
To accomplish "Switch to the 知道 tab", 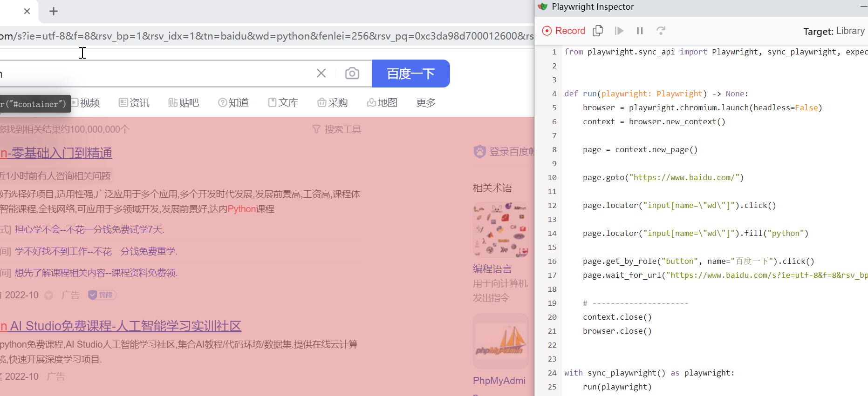I will click(233, 102).
